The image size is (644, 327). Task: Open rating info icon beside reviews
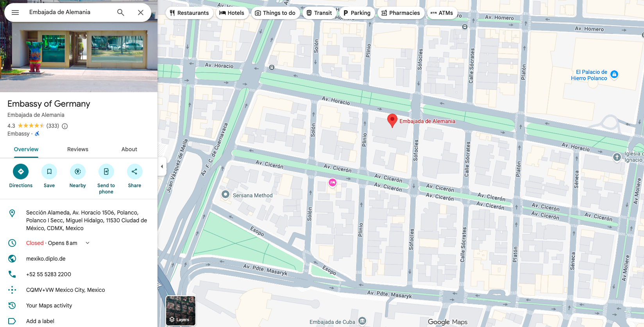click(65, 126)
